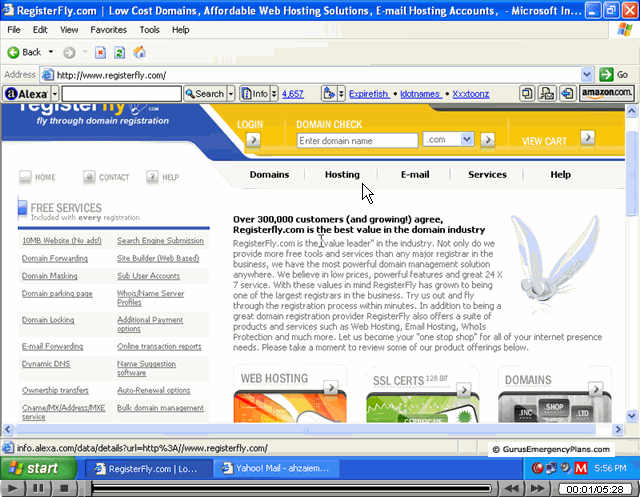Viewport: 640px width, 497px height.
Task: Click the vertical scrollbar down arrow
Action: click(631, 416)
